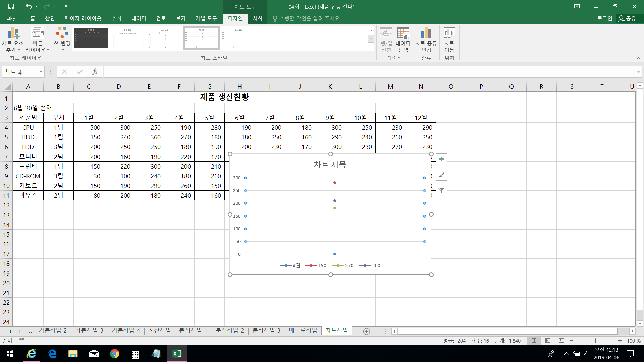Image resolution: width=644 pixels, height=362 pixels.
Task: Add a new sheet with plus button
Action: (x=367, y=331)
